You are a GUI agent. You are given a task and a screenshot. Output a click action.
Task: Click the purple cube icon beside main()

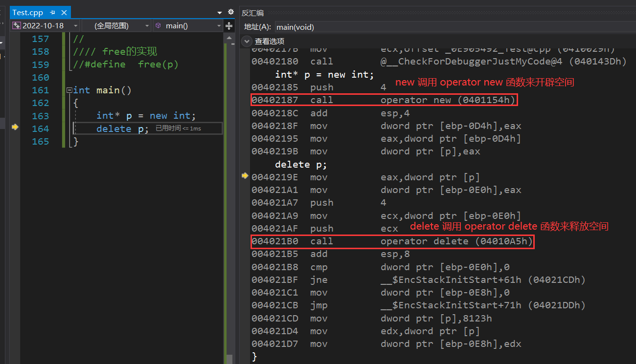point(158,25)
